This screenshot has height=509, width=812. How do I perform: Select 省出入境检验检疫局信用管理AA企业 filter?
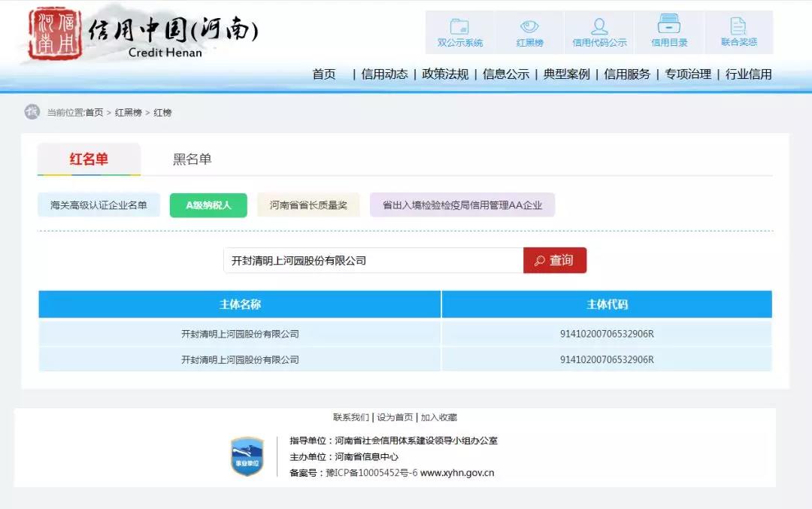[462, 205]
